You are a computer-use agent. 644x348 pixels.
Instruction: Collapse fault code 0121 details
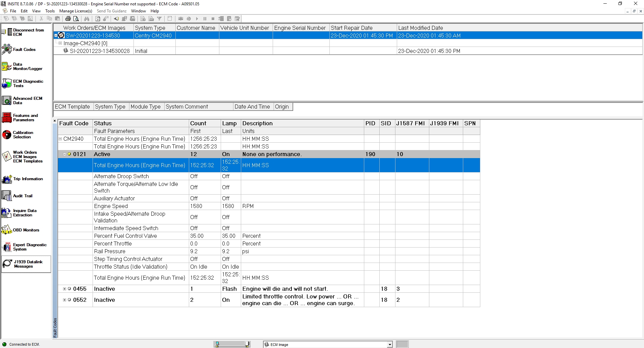point(65,154)
